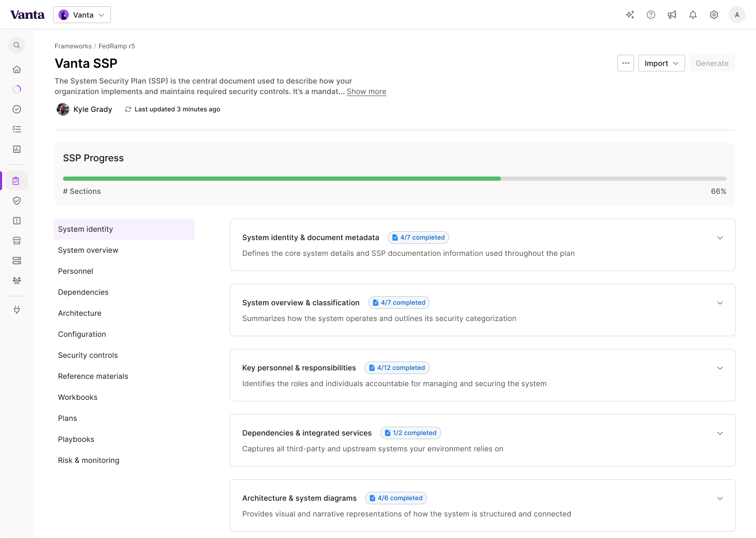Open the Vanta workspace switcher dropdown
The image size is (756, 538).
(x=82, y=15)
